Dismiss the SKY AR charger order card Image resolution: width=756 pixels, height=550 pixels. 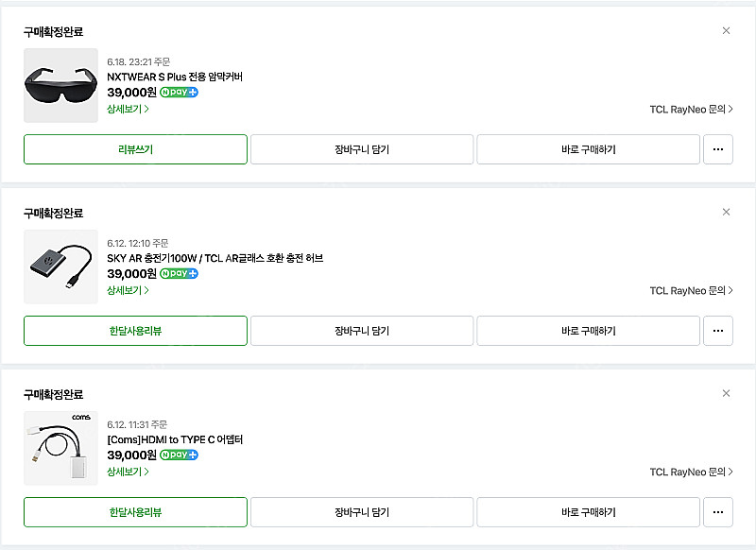tap(726, 212)
